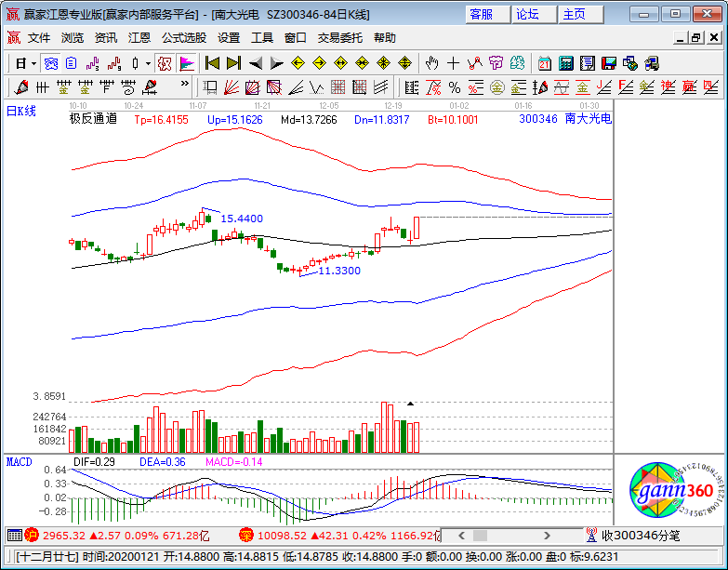Toggle the blue 窗 window icon
Image resolution: width=728 pixels, height=570 pixels.
(50, 63)
